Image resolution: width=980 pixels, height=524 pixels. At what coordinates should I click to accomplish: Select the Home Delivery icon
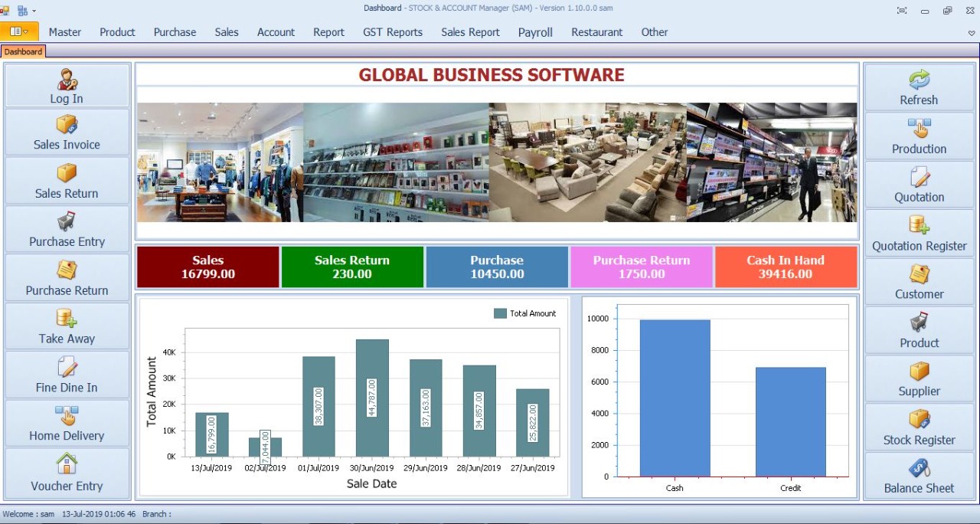[67, 415]
